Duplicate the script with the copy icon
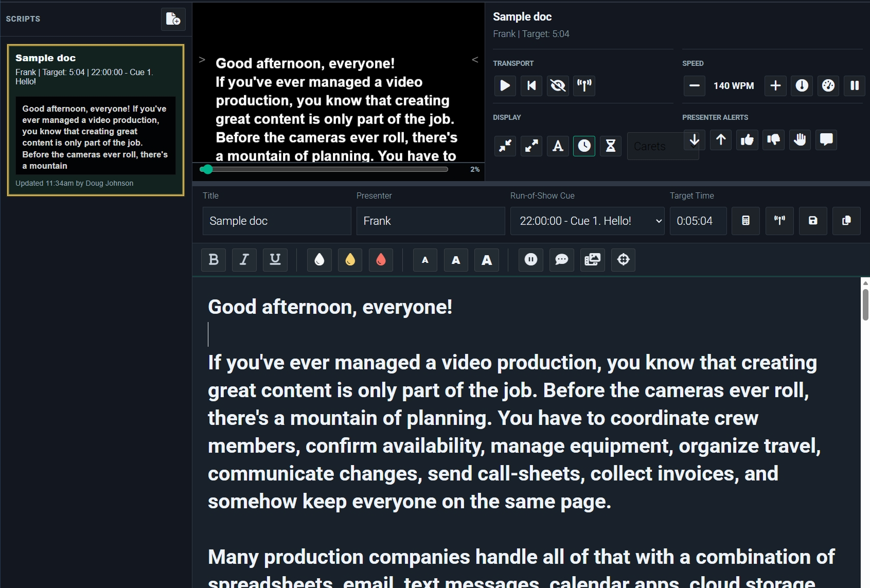Screen dimensions: 870x588 [x=846, y=221]
